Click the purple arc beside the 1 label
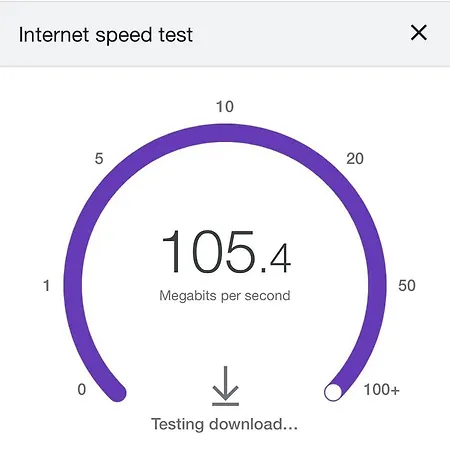Image resolution: width=450 pixels, height=450 pixels. 73,286
